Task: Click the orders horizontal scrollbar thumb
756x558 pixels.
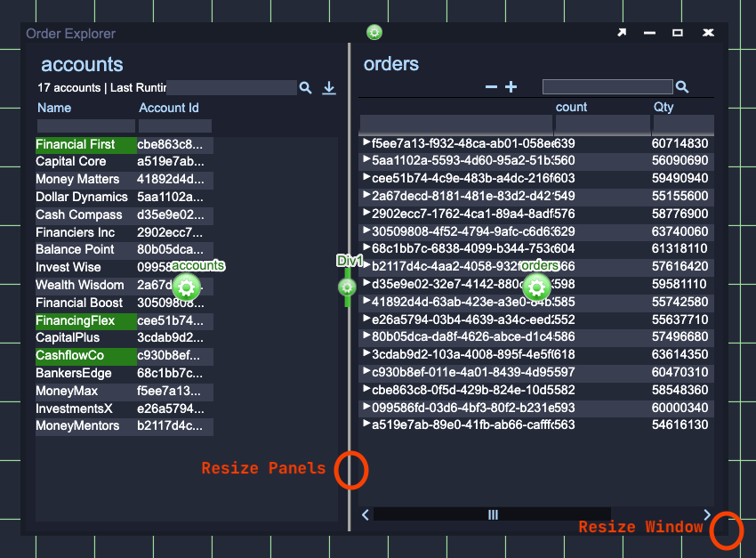Action: pyautogui.click(x=493, y=514)
